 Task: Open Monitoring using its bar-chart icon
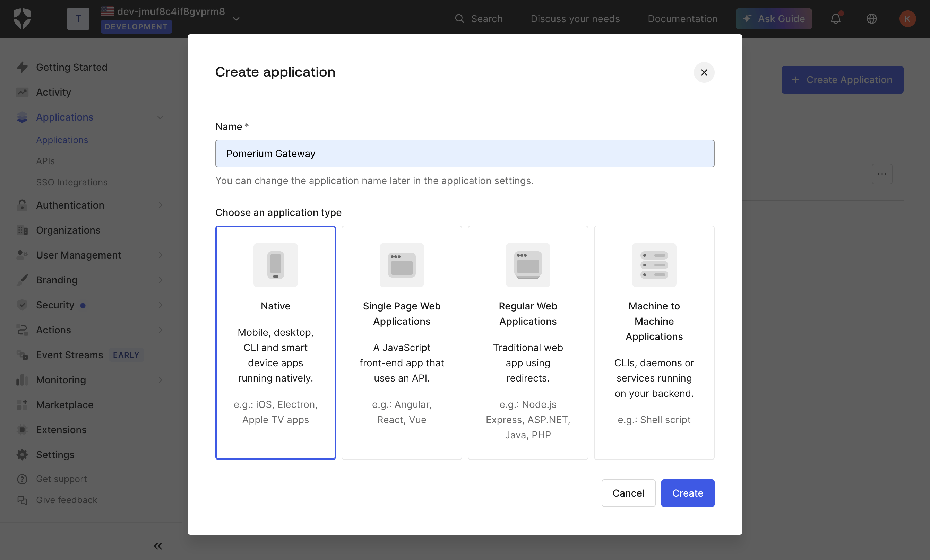click(22, 380)
